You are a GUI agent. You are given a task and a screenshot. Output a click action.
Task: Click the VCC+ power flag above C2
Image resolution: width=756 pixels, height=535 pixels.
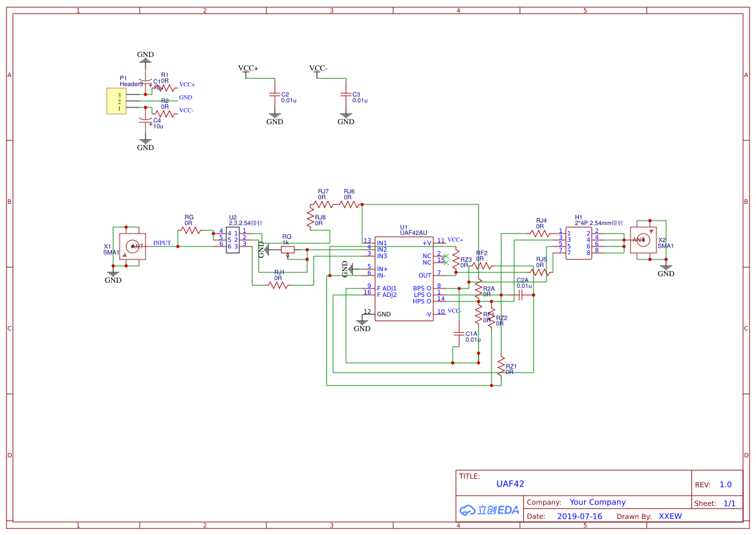point(248,69)
